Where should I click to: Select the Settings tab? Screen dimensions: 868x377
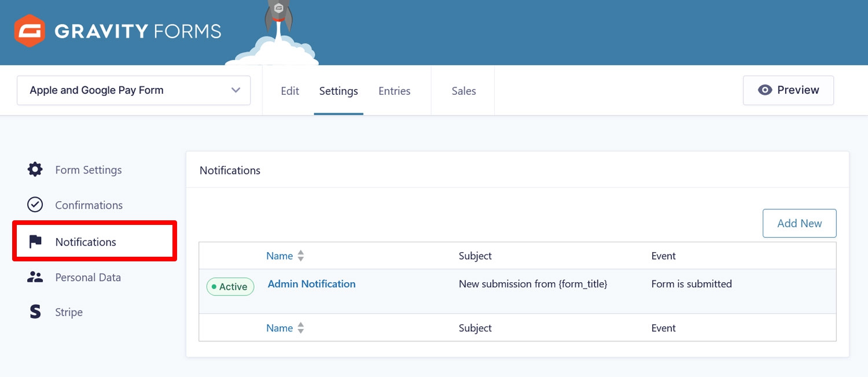pos(339,91)
